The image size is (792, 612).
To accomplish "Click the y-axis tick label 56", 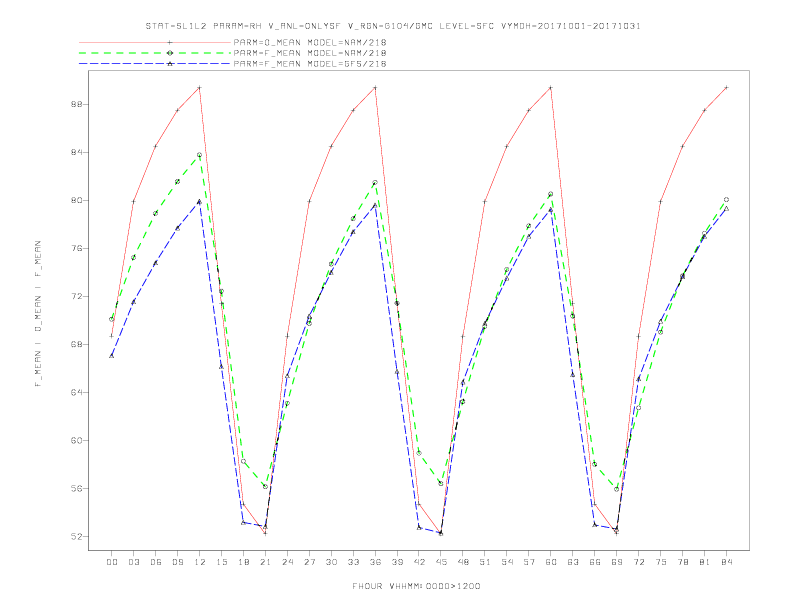I will coord(76,488).
